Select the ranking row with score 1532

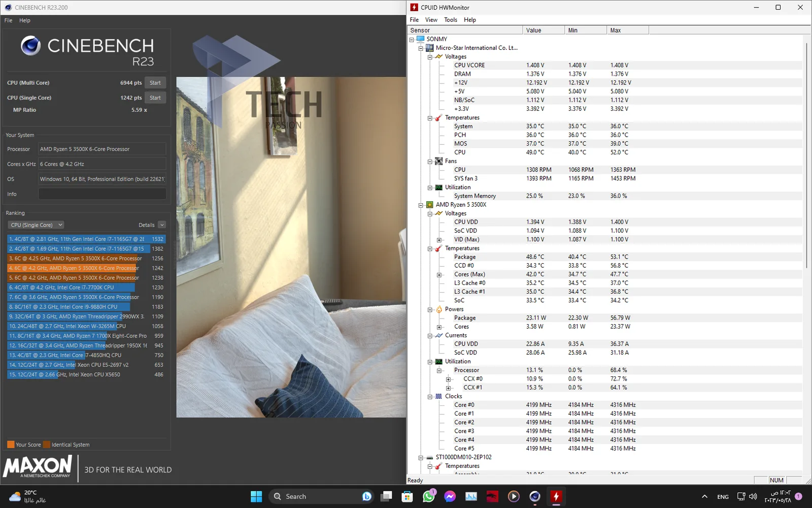(x=86, y=239)
